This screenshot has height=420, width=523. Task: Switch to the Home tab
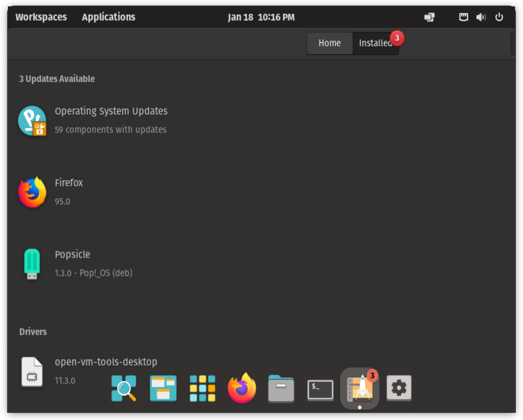click(x=329, y=43)
